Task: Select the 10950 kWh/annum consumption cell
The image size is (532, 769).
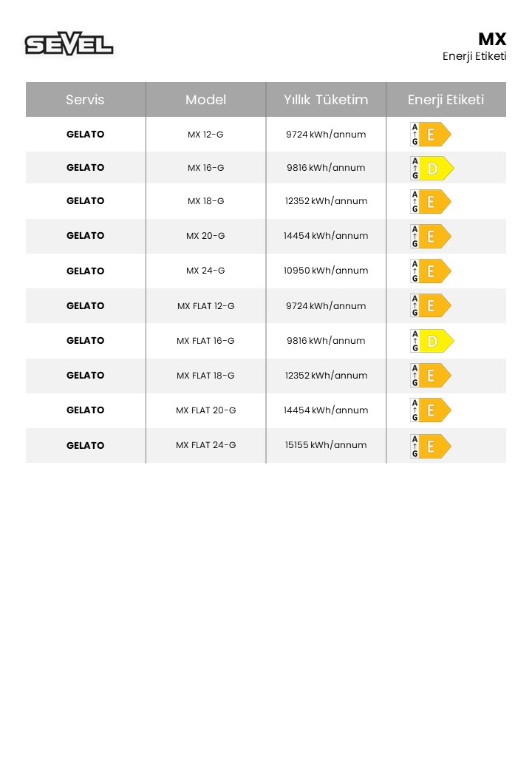Action: (x=326, y=271)
